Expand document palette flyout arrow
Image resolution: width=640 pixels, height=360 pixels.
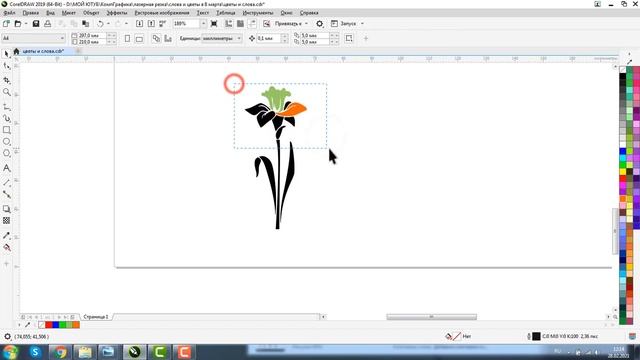pyautogui.click(x=19, y=325)
